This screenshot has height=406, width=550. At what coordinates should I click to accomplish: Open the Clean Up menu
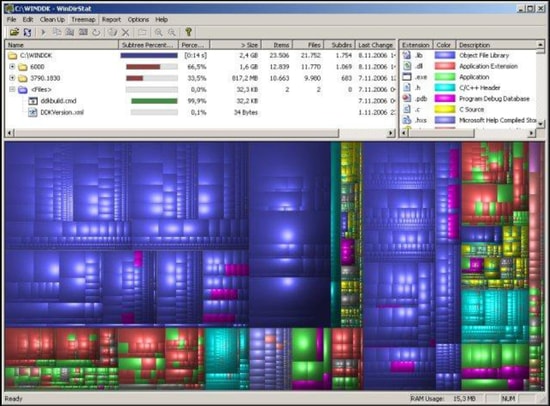click(x=52, y=20)
